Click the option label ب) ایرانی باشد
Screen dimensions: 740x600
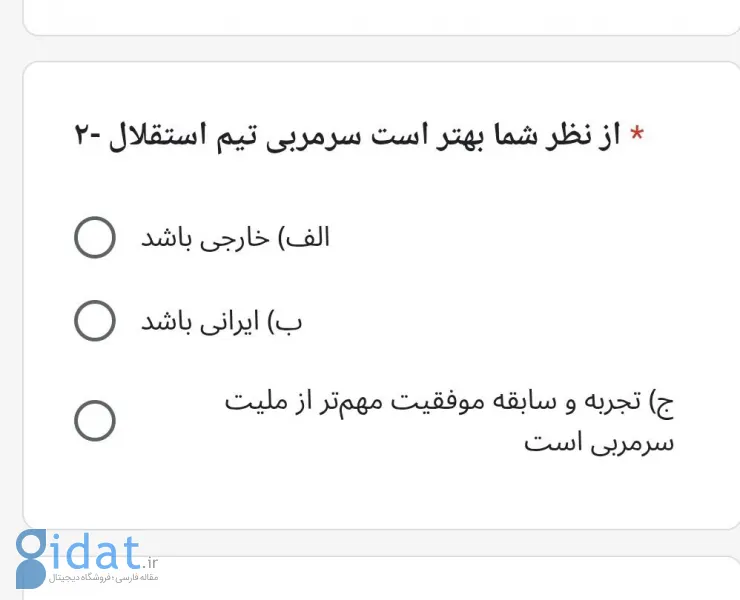[x=221, y=322]
